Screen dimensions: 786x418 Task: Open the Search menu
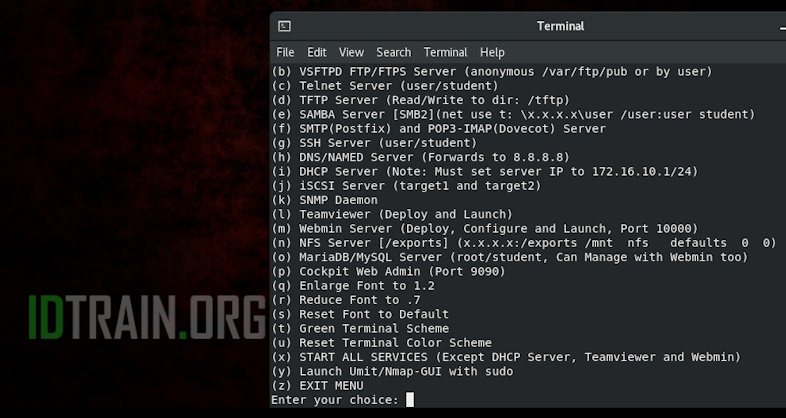tap(393, 52)
